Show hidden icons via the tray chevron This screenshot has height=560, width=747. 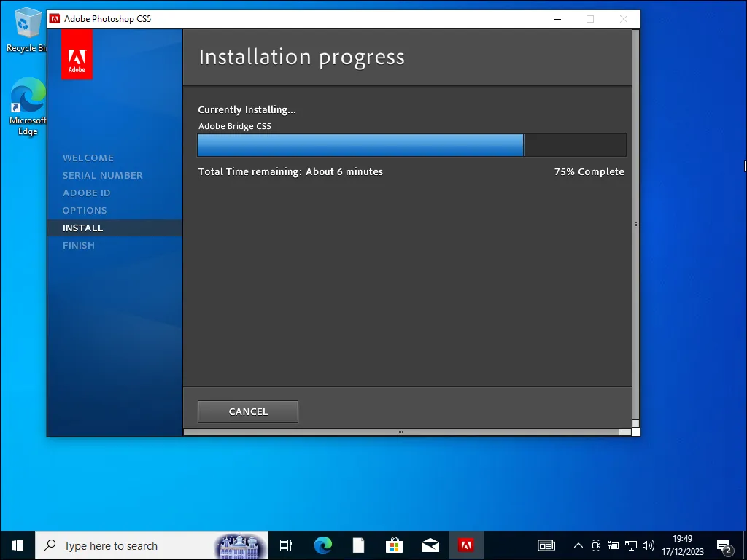point(577,545)
